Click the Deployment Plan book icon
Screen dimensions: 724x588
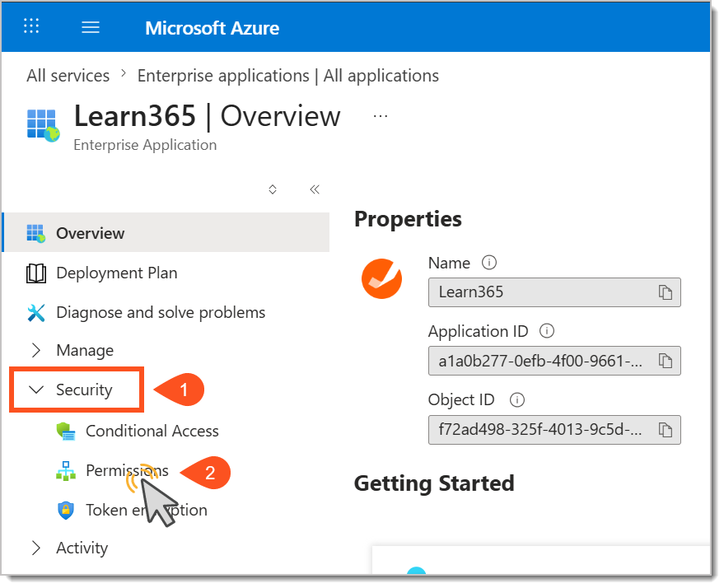pyautogui.click(x=36, y=273)
